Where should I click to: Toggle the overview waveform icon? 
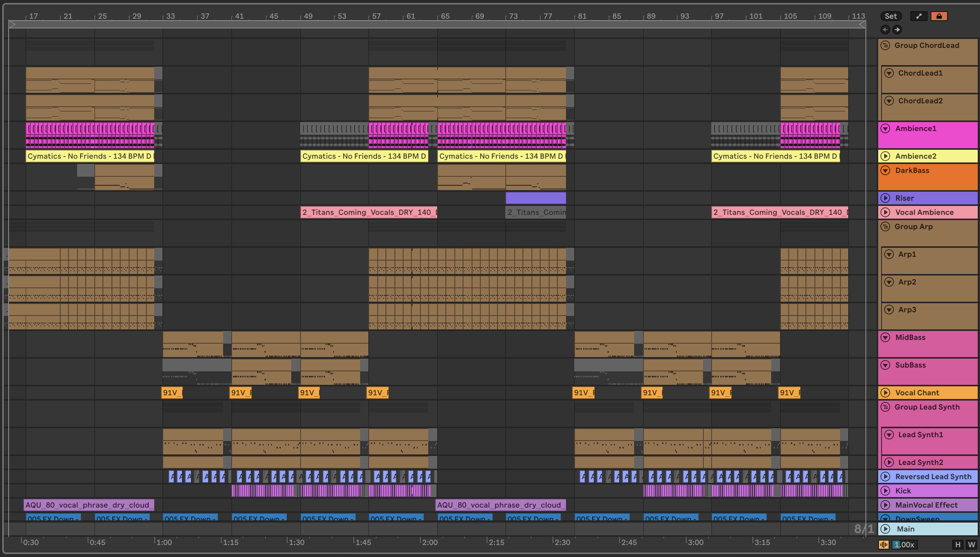883,545
